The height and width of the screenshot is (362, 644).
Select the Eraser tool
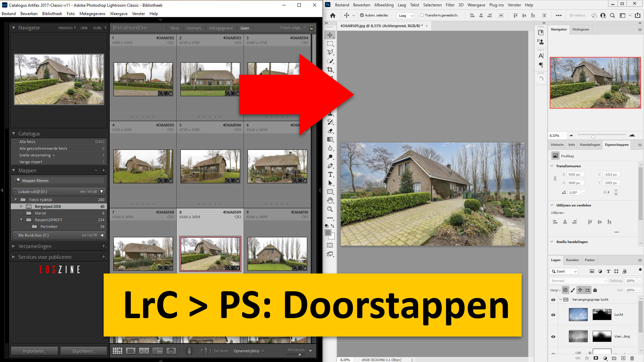click(330, 131)
